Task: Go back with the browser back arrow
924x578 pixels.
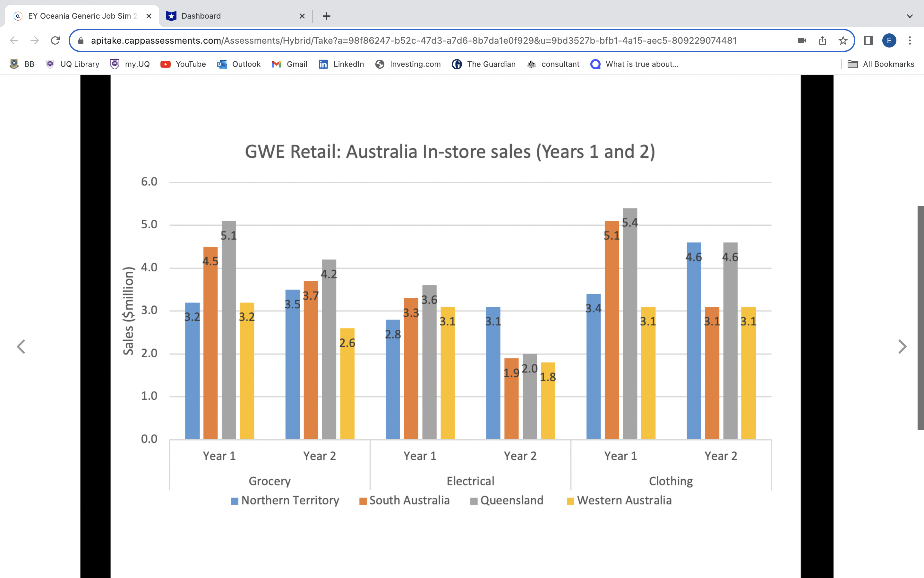Action: click(14, 40)
